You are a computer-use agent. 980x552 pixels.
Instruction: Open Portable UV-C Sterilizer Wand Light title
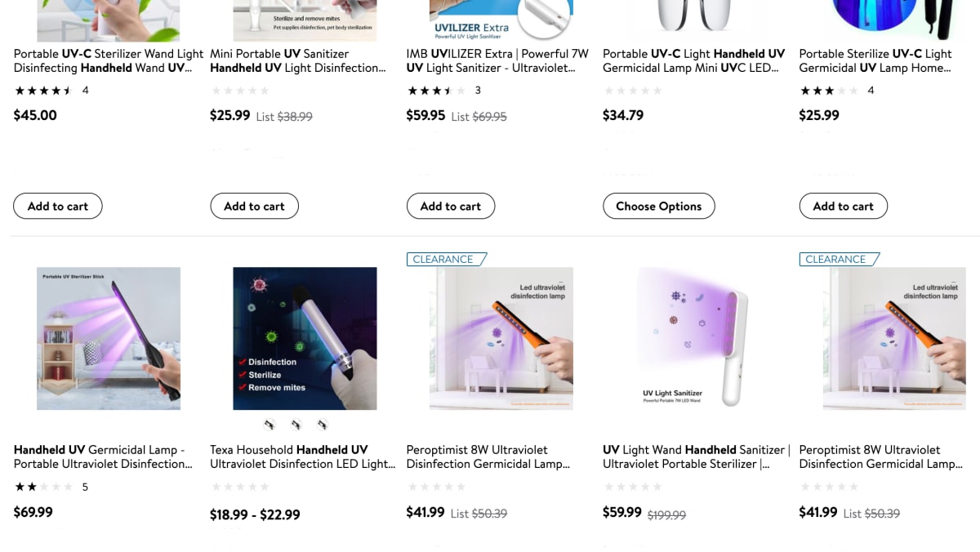click(x=109, y=60)
